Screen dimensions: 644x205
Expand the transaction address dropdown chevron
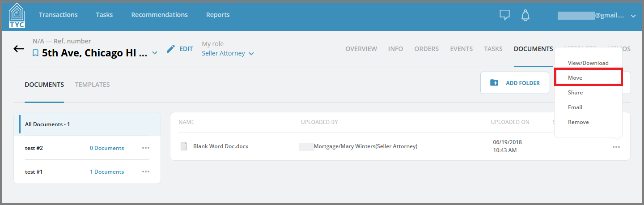[155, 53]
